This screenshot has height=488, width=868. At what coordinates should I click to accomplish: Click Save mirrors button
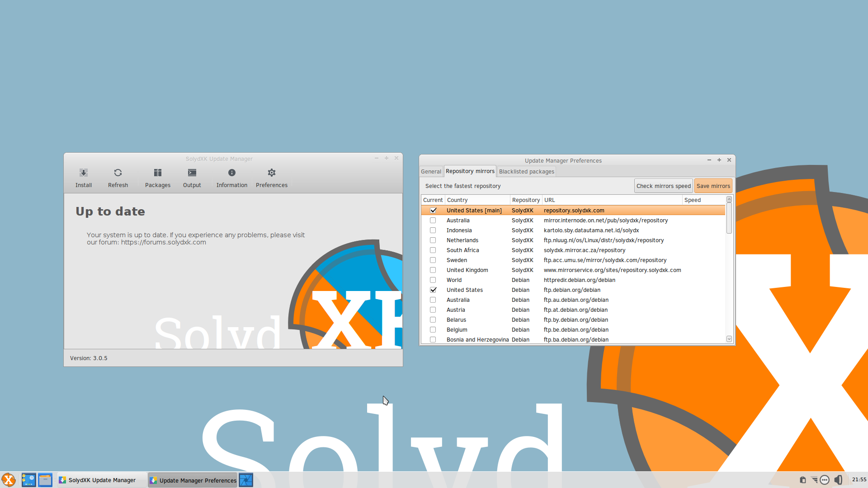tap(713, 185)
